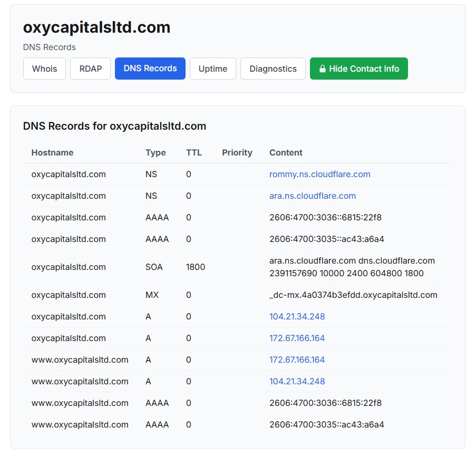Switch to the RDAP tab
476x456 pixels.
[x=90, y=69]
